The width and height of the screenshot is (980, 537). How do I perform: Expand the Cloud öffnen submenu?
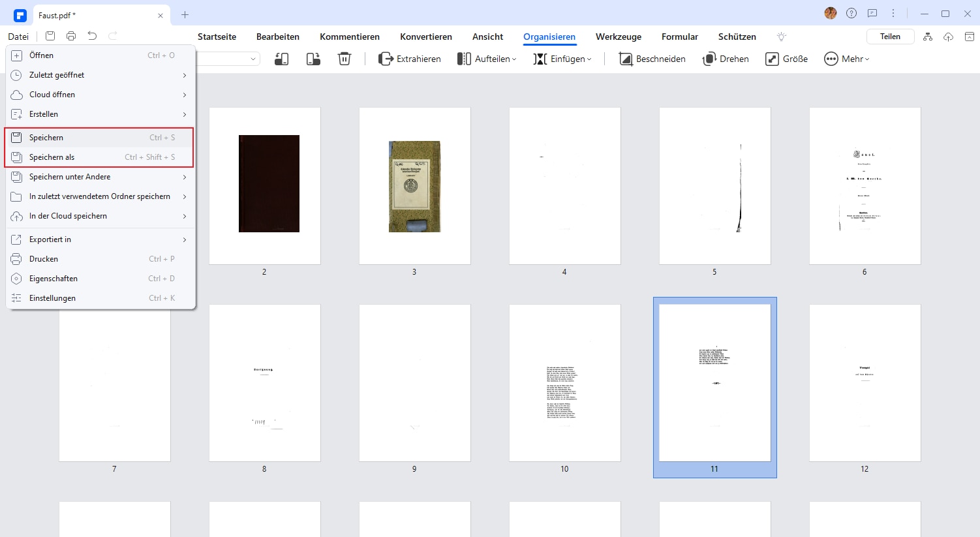click(100, 95)
